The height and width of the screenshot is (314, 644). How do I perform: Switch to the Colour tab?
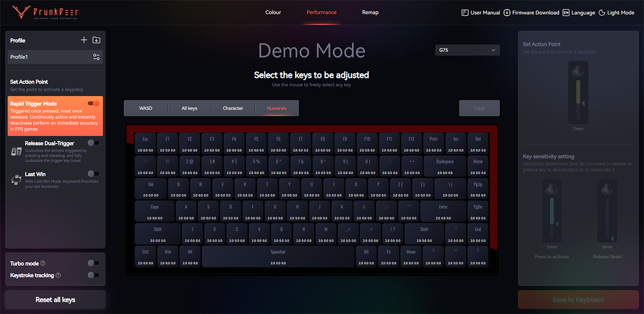[x=273, y=12]
